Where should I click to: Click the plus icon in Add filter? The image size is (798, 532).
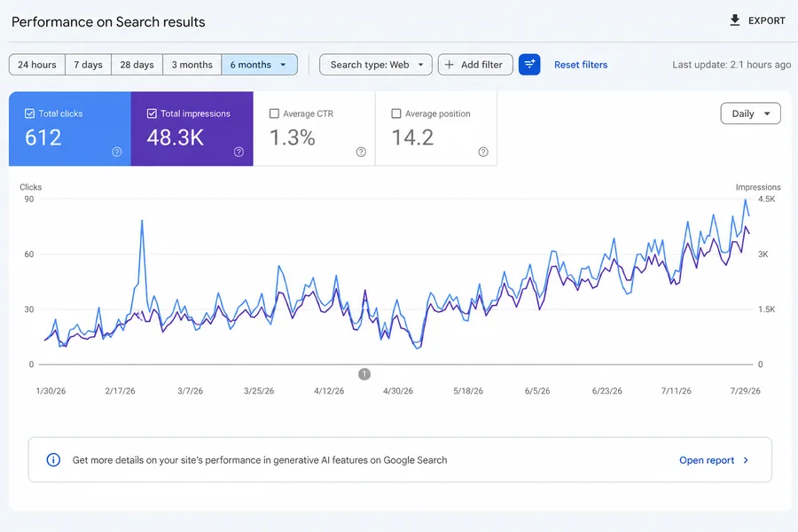tap(449, 65)
